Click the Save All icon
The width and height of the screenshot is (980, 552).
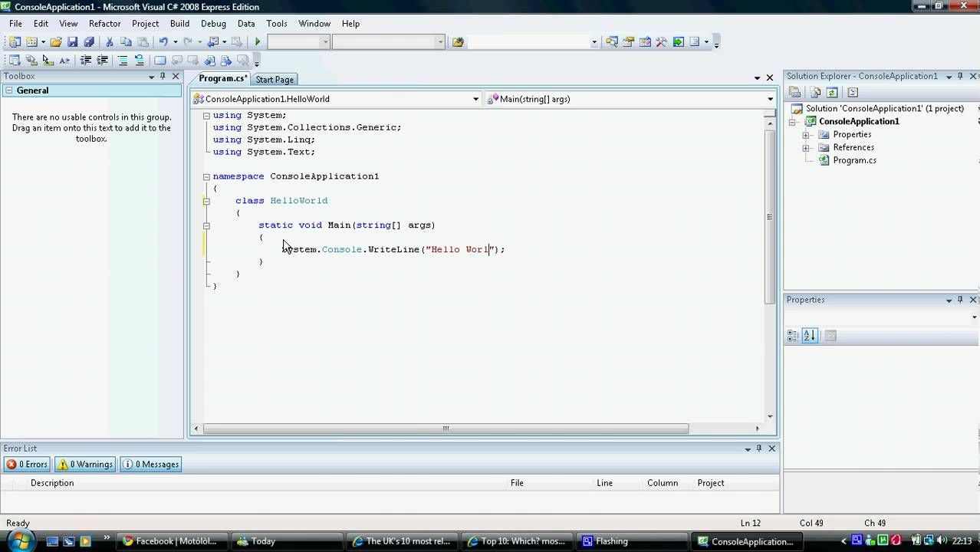point(89,42)
